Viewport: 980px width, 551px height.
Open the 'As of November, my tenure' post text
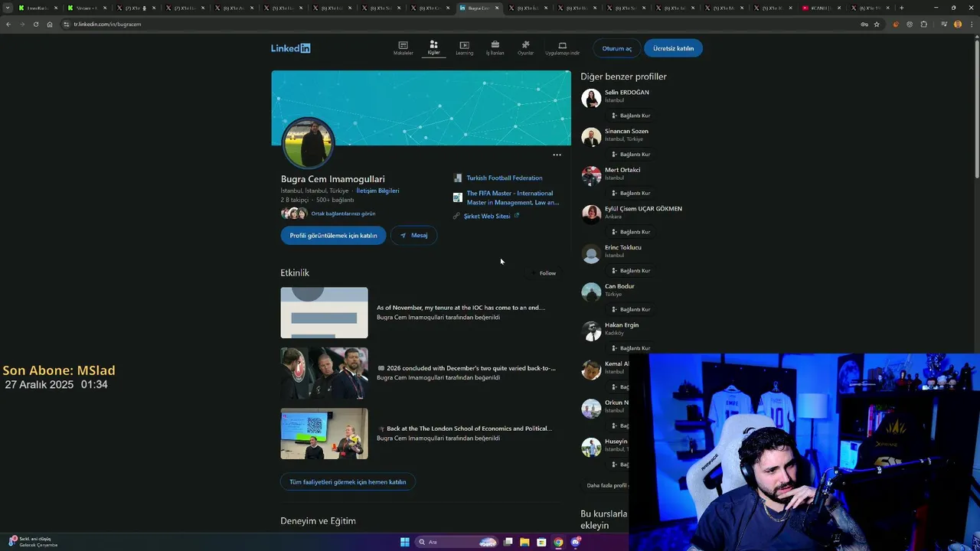point(461,308)
